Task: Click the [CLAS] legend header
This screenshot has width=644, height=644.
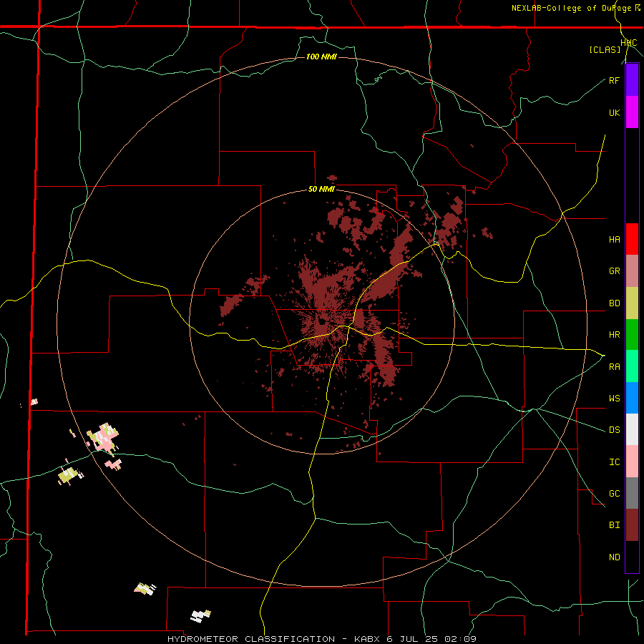Action: (x=605, y=49)
